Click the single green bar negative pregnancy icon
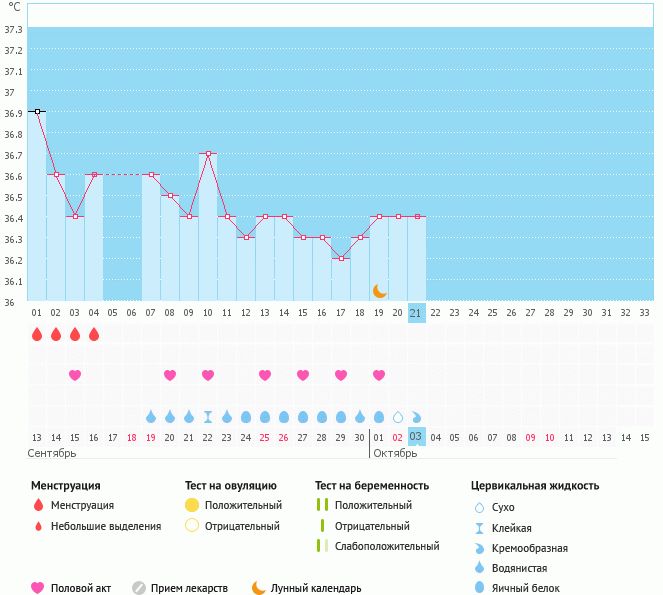The height and width of the screenshot is (595, 663). tap(322, 525)
